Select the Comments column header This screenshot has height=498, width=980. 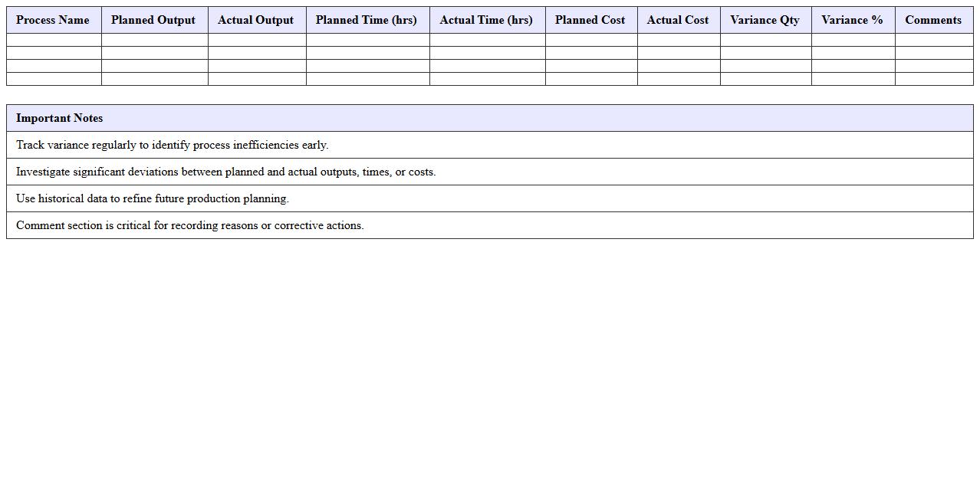click(x=933, y=20)
